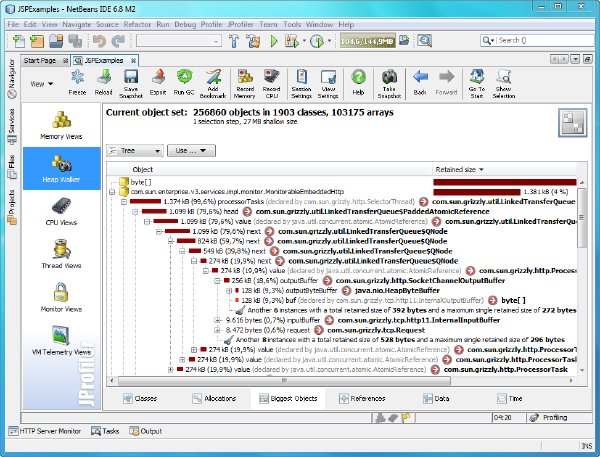Click the memory usage indicator 104,6/144,9MB
The width and height of the screenshot is (600, 457).
pos(367,41)
